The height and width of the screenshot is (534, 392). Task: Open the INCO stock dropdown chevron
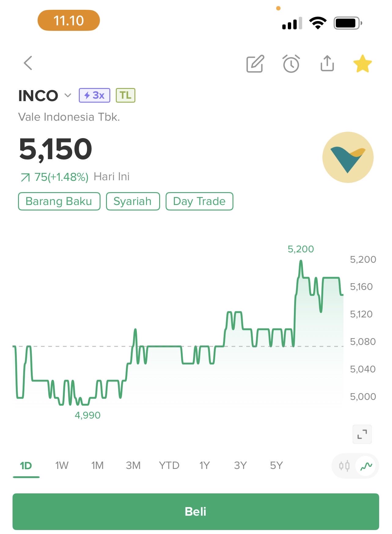point(68,96)
